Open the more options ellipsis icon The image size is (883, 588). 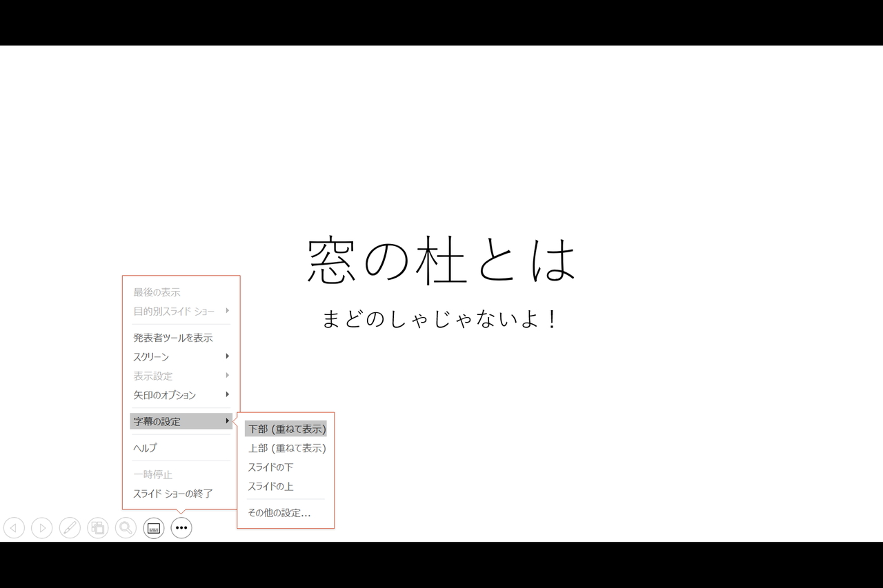[x=181, y=528]
